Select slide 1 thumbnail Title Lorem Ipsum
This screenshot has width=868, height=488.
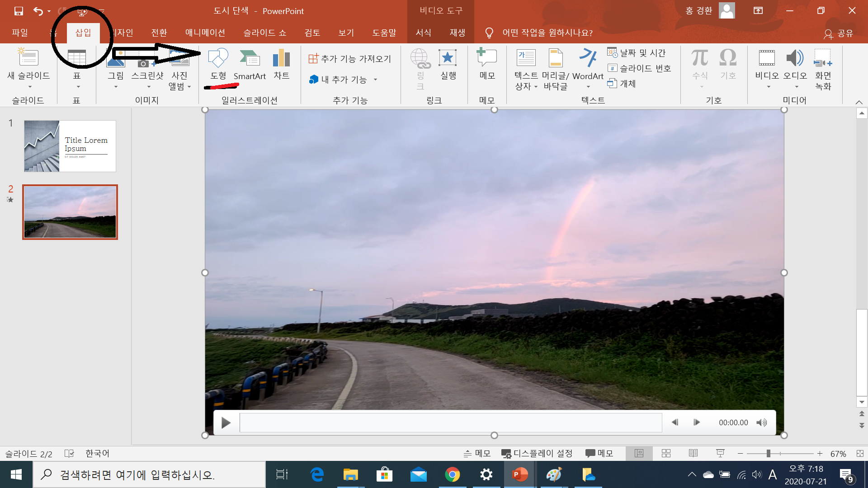coord(70,146)
